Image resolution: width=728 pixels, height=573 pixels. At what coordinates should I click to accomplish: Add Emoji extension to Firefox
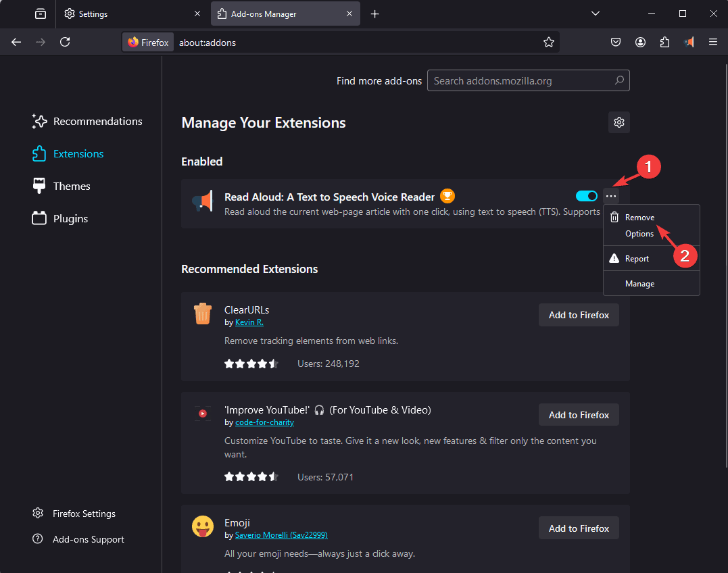[x=579, y=528]
